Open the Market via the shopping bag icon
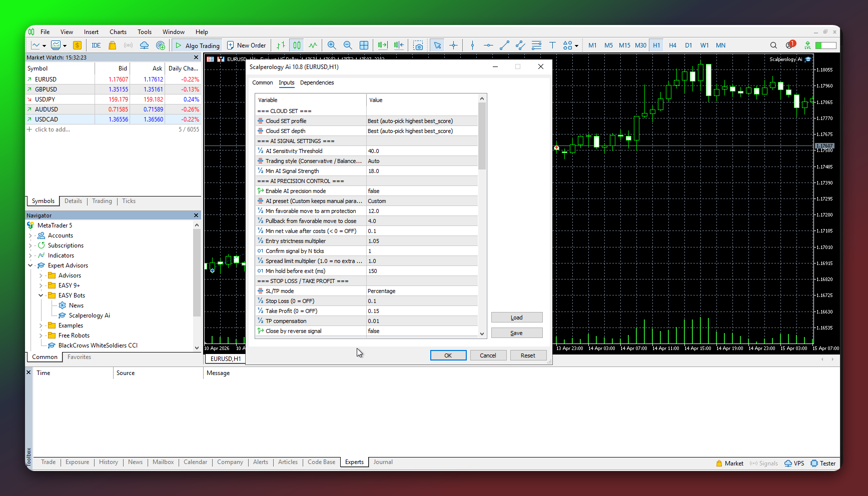The image size is (868, 496). (x=112, y=45)
